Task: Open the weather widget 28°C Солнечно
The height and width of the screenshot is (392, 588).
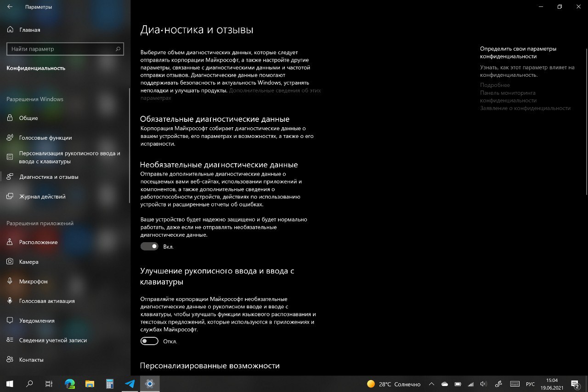Action: pos(394,384)
